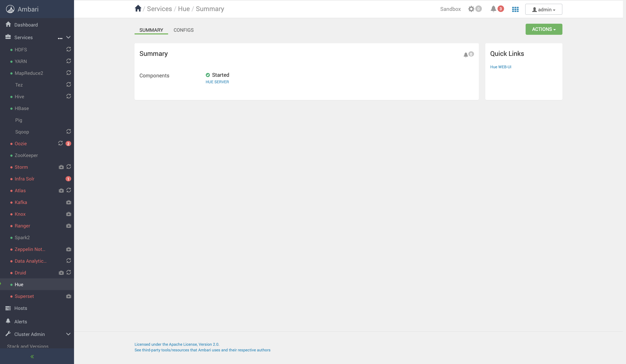Viewport: 626px width, 364px height.
Task: Open the alerts bell in the top bar
Action: click(x=493, y=9)
